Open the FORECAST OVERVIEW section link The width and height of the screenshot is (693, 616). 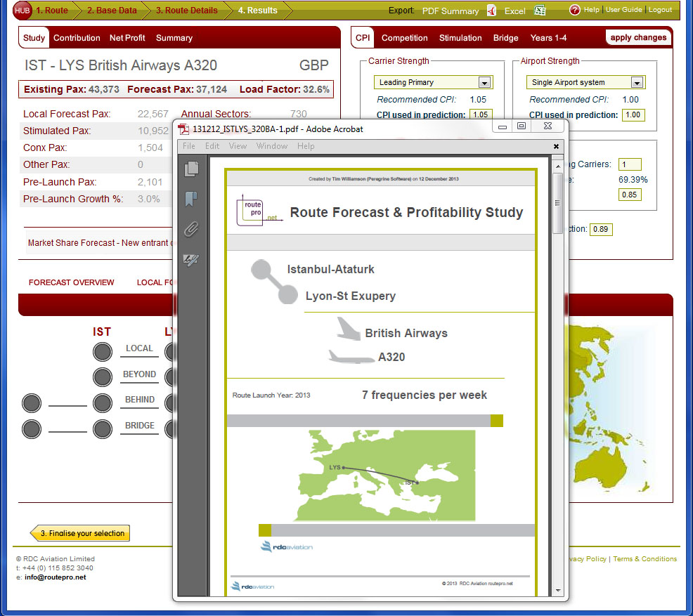[71, 282]
